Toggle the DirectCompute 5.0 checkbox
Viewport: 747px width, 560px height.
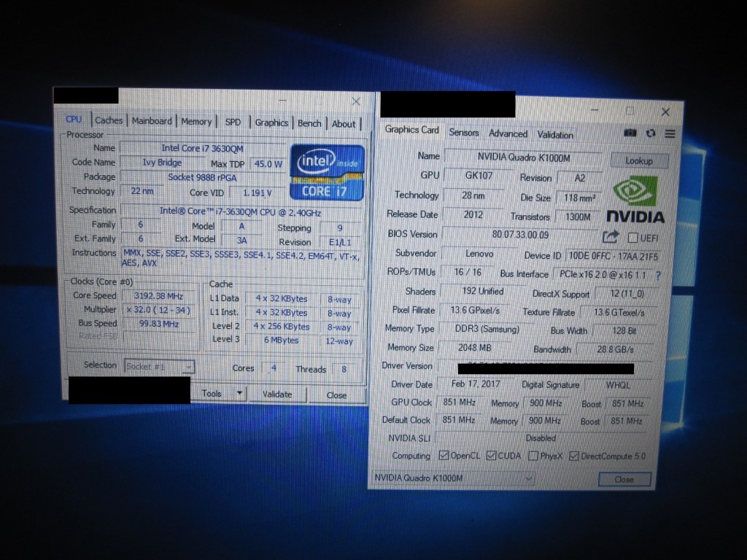click(574, 456)
